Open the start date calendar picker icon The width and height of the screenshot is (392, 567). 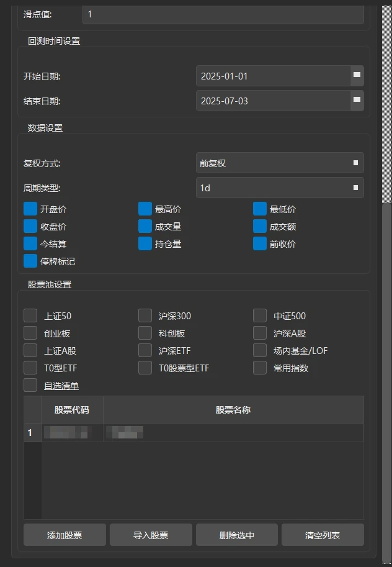point(357,76)
